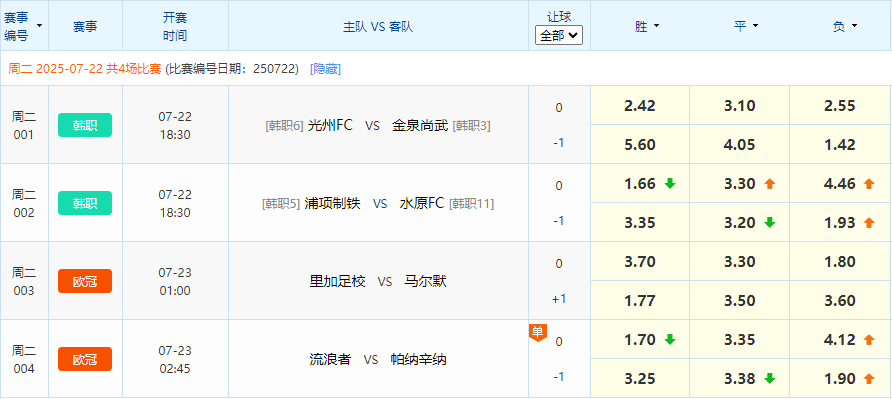The height and width of the screenshot is (399, 892).
Task: Click the 赛事 column header
Action: point(85,27)
